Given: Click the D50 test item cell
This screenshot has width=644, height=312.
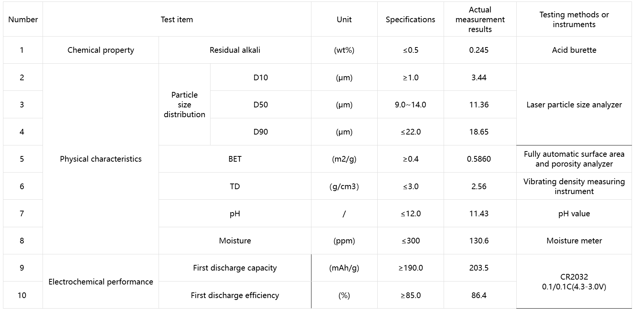Looking at the screenshot, I should 261,105.
